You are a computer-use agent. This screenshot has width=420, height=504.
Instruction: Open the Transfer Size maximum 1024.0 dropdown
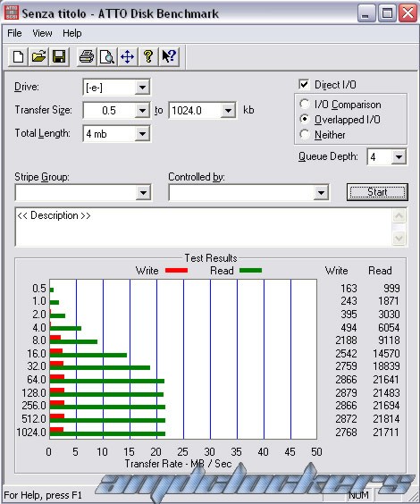coord(228,111)
